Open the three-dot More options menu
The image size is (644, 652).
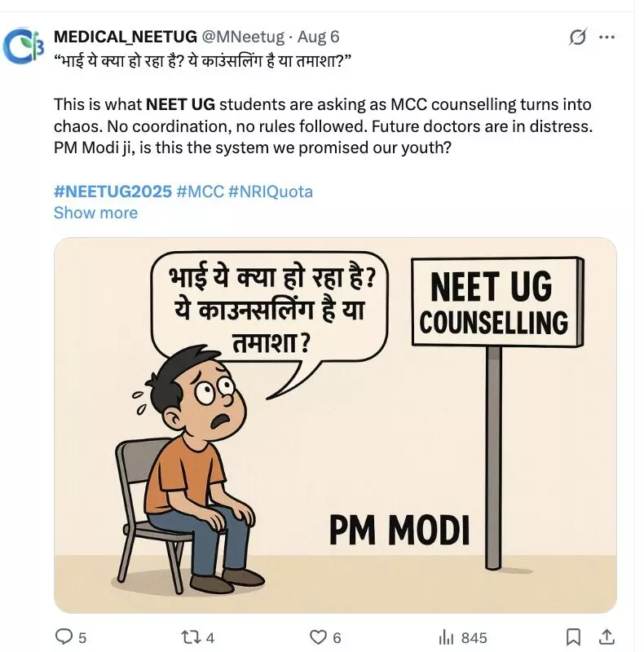[x=607, y=37]
